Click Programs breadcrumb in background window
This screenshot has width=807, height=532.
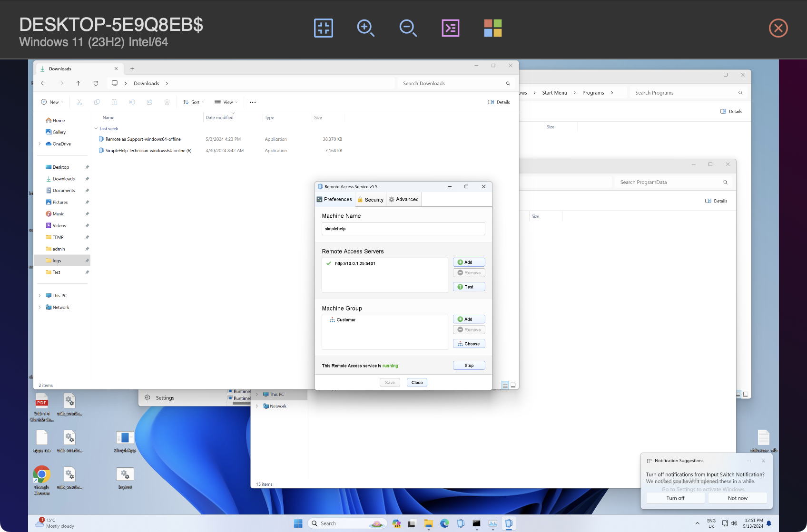[x=593, y=93]
